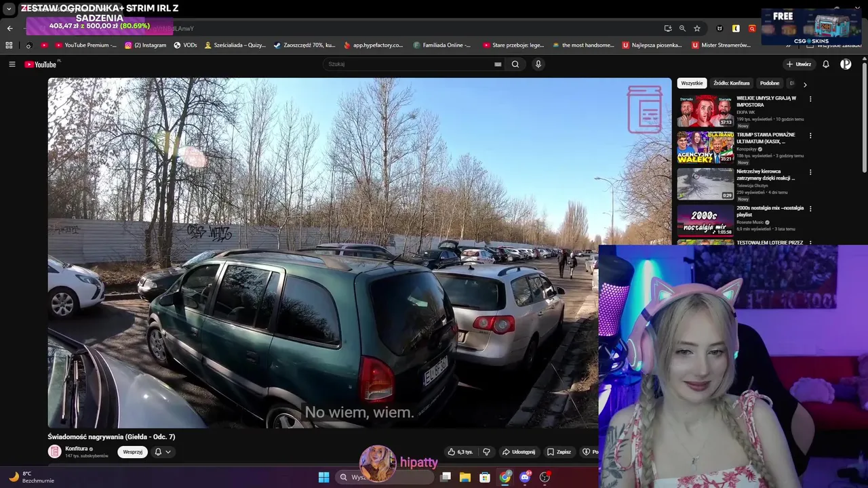Select the Podobne filter chip
The width and height of the screenshot is (868, 488).
pos(770,83)
